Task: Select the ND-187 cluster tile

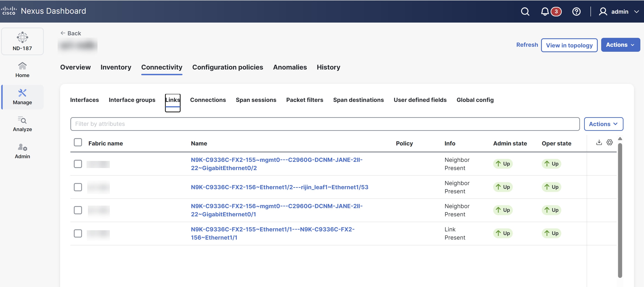Action: [22, 41]
